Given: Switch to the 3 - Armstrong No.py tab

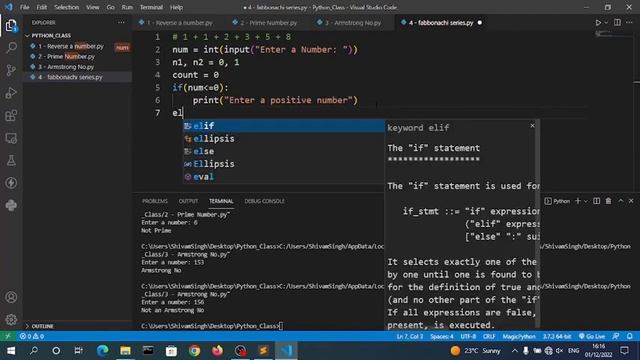Looking at the screenshot, I should [x=353, y=23].
